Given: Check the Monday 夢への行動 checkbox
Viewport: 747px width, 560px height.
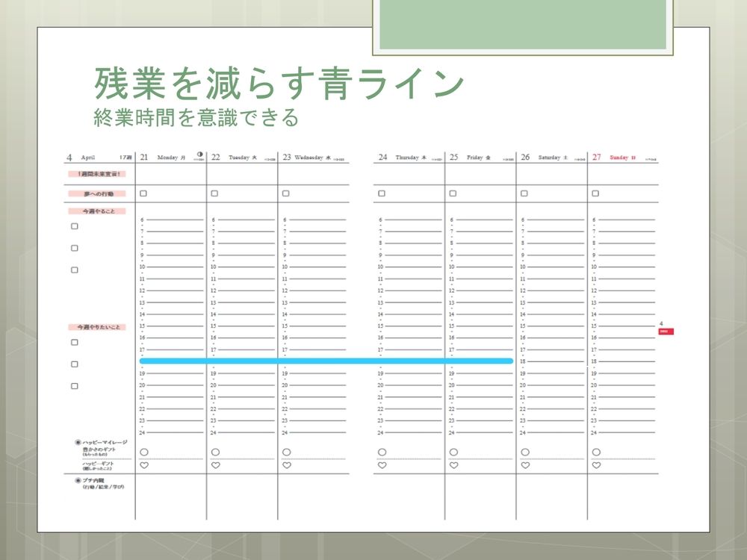Looking at the screenshot, I should tap(143, 193).
